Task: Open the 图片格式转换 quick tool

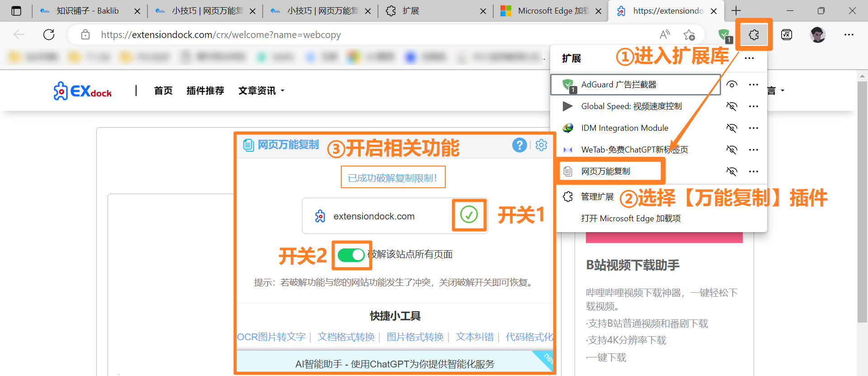Action: [415, 337]
